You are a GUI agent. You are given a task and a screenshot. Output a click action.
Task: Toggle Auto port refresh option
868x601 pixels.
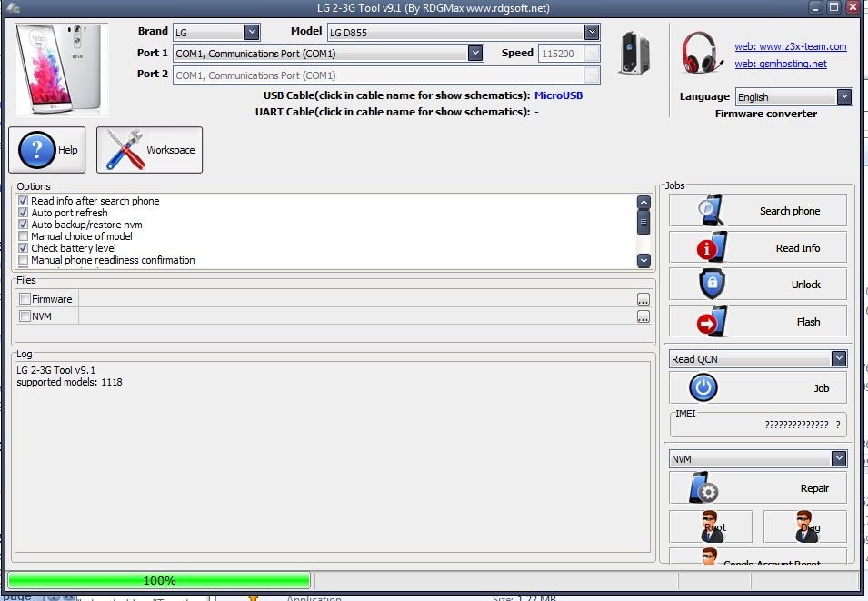24,212
